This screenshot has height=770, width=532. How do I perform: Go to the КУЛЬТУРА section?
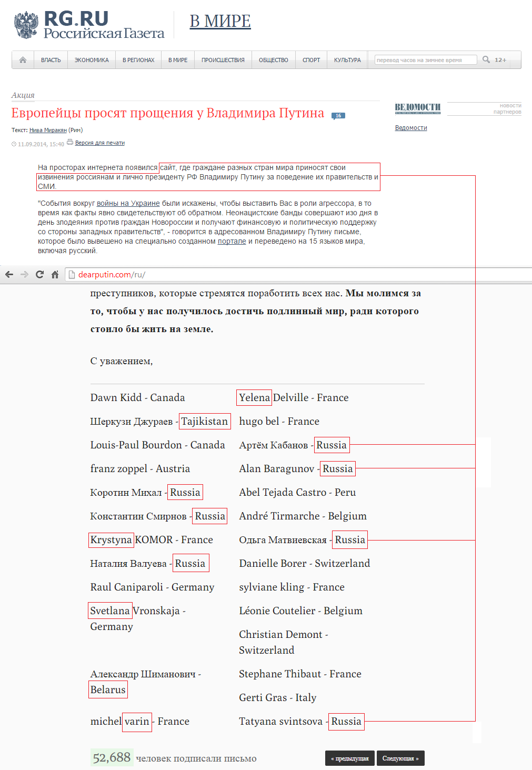click(347, 60)
